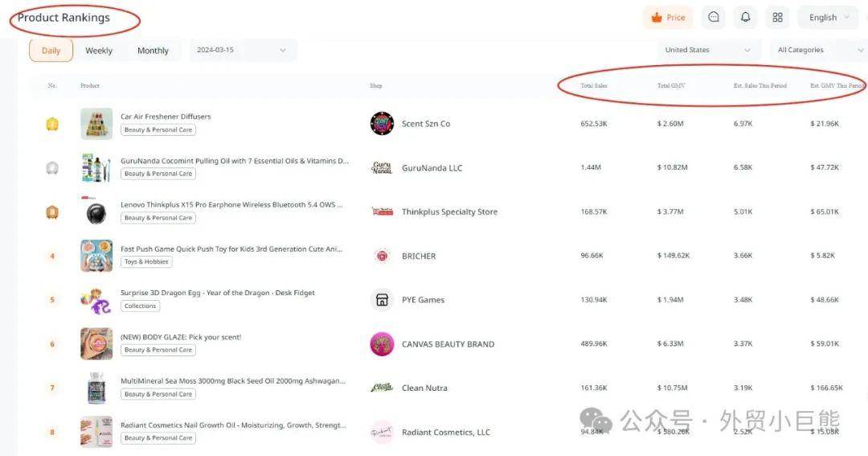Open the GuruNanda LLC shop name
Image resolution: width=868 pixels, height=456 pixels.
click(432, 168)
